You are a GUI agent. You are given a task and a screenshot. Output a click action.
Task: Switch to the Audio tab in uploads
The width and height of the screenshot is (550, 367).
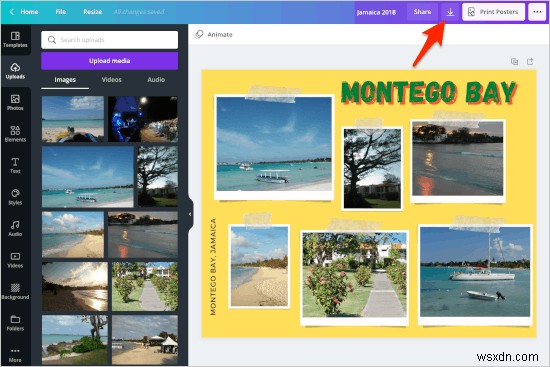(x=156, y=80)
